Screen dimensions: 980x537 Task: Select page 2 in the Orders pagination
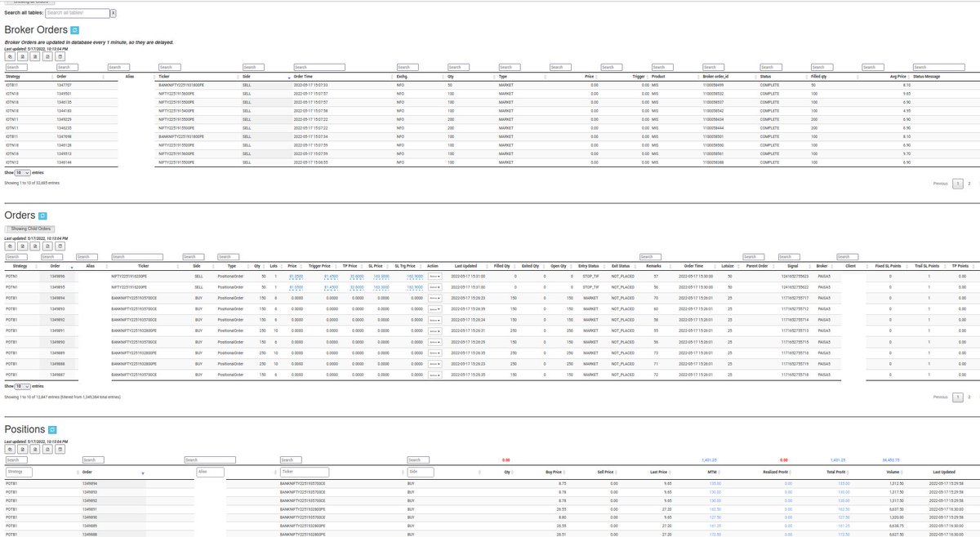[x=969, y=397]
